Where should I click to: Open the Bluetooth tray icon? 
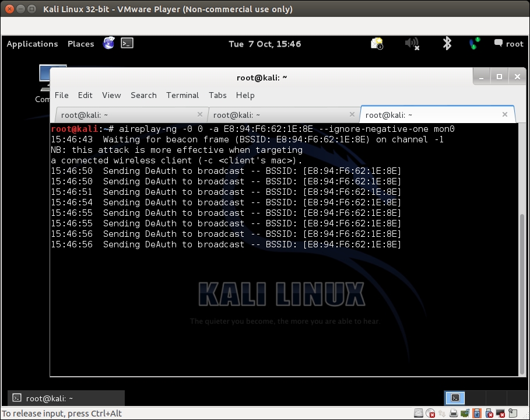447,43
